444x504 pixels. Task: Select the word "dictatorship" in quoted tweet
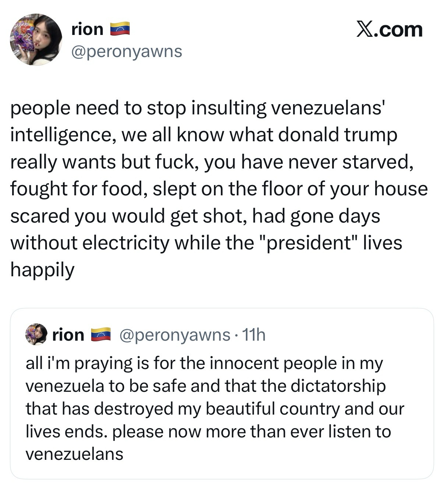click(x=338, y=386)
